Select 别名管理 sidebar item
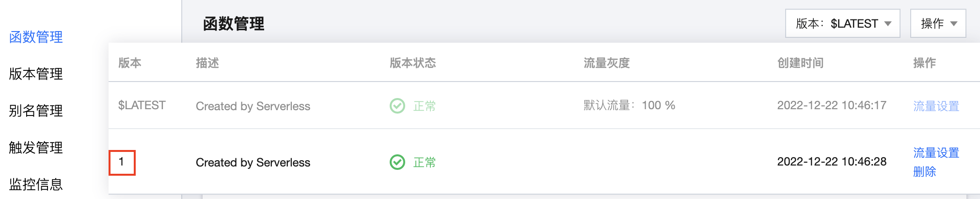The height and width of the screenshot is (199, 980). coord(36,111)
